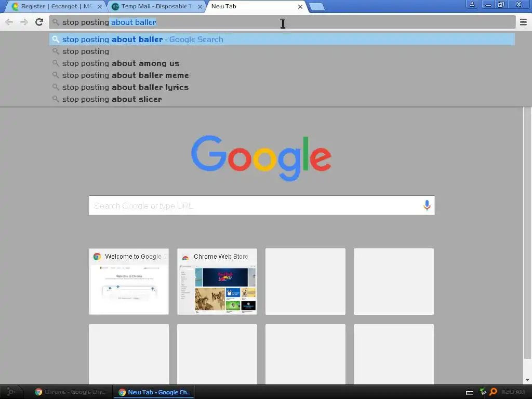Viewport: 532px width, 399px height.
Task: Choose 'stop posting about baller meme' suggestion
Action: (282, 75)
